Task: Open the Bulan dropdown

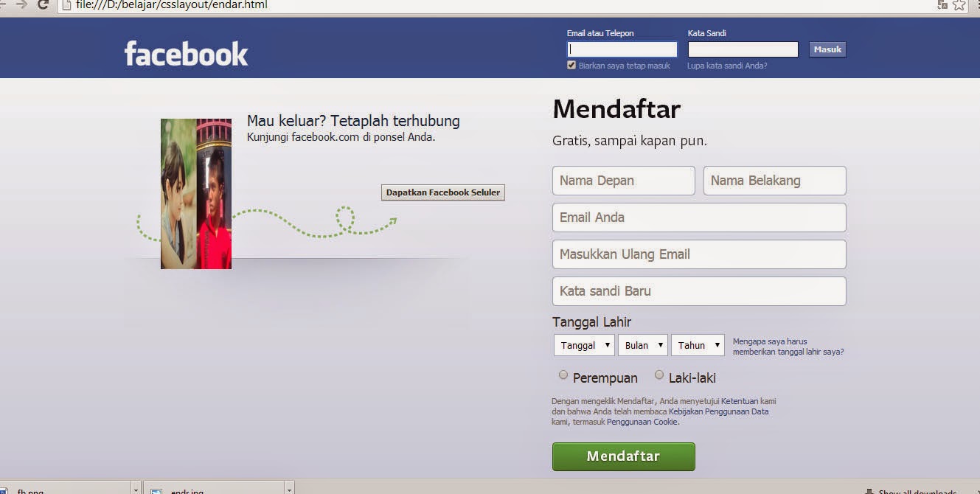Action: (643, 345)
